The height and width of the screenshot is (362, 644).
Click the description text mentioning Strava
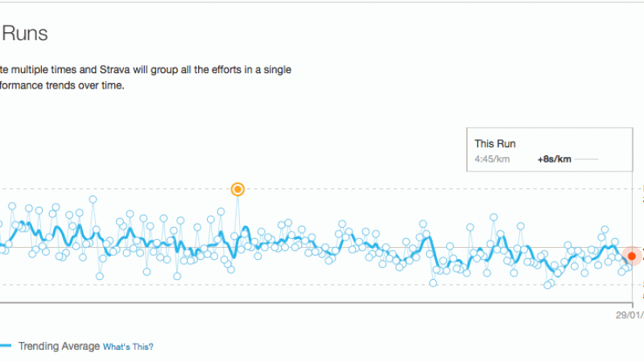pyautogui.click(x=146, y=77)
